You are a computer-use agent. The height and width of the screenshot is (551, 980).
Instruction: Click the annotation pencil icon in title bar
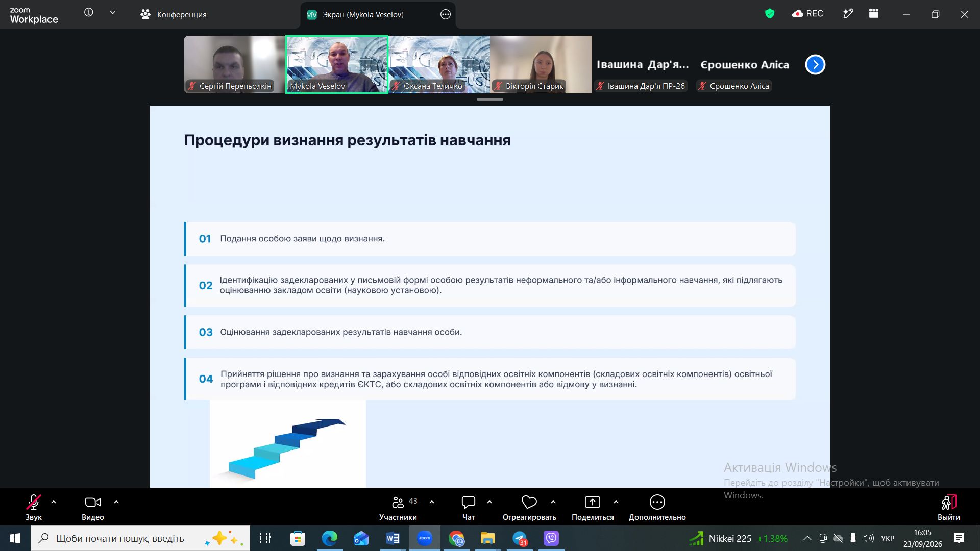point(848,14)
